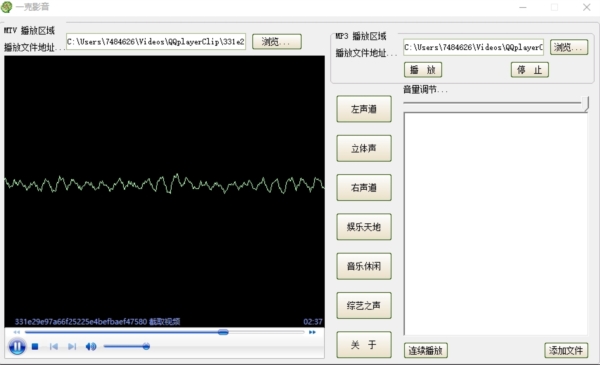This screenshot has height=365, width=600.
Task: Open the 综艺之声 section
Action: [x=364, y=306]
